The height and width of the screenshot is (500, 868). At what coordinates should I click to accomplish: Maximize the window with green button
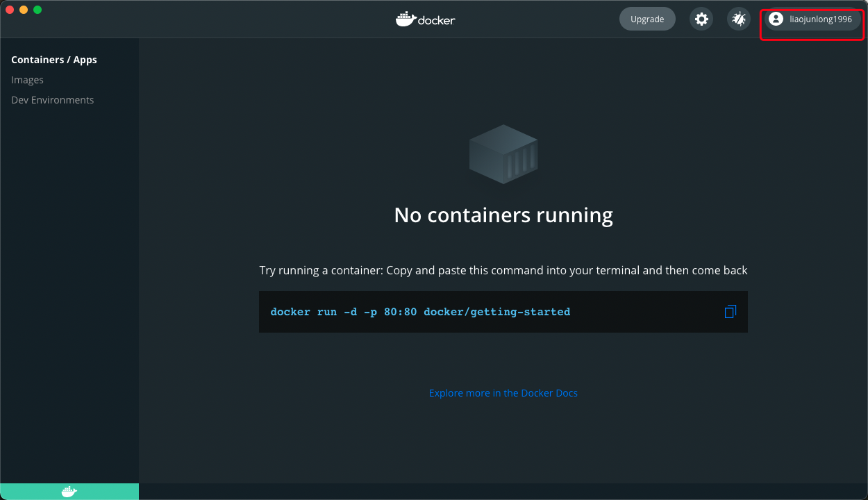point(37,10)
